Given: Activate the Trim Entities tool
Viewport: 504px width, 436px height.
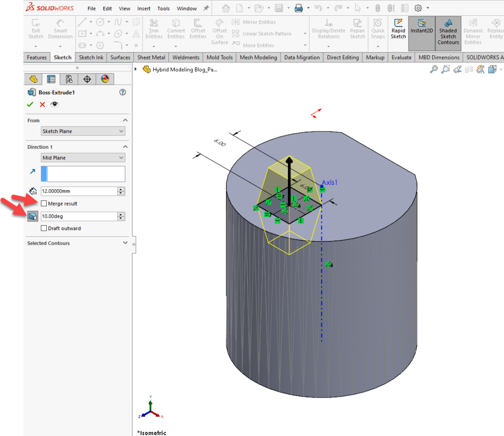Looking at the screenshot, I should point(154,30).
